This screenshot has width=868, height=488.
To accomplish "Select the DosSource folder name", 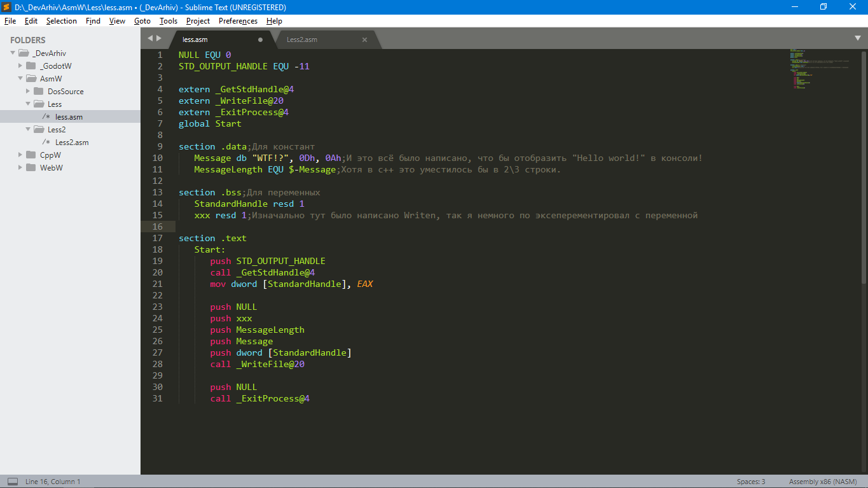I will pyautogui.click(x=65, y=92).
